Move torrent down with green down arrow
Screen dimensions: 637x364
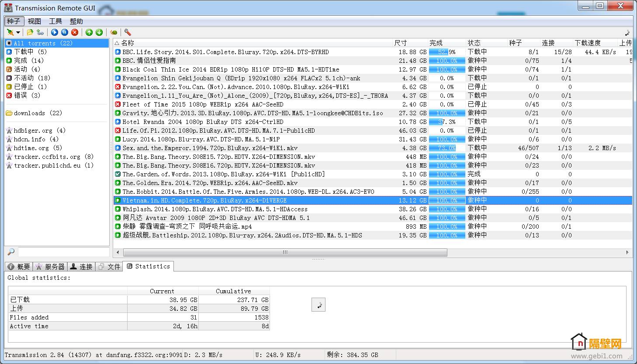click(99, 32)
